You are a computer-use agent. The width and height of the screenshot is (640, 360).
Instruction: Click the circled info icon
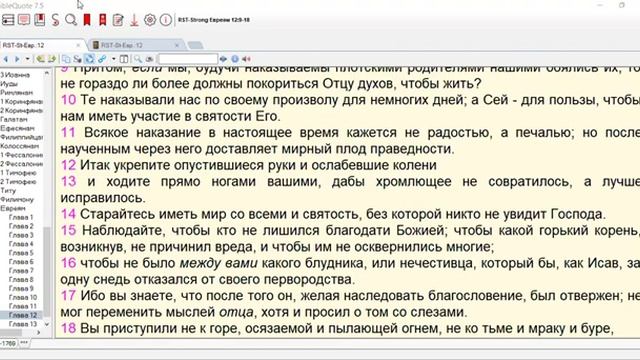click(166, 20)
